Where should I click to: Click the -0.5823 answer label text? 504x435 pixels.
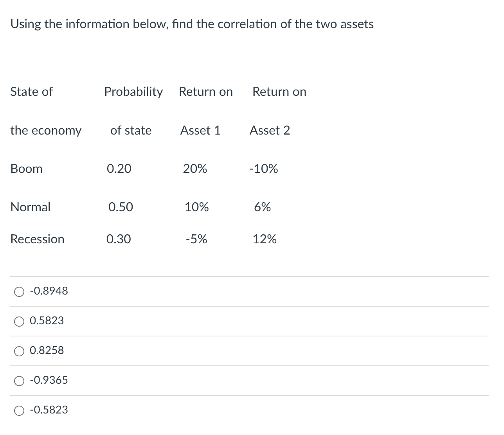49,410
